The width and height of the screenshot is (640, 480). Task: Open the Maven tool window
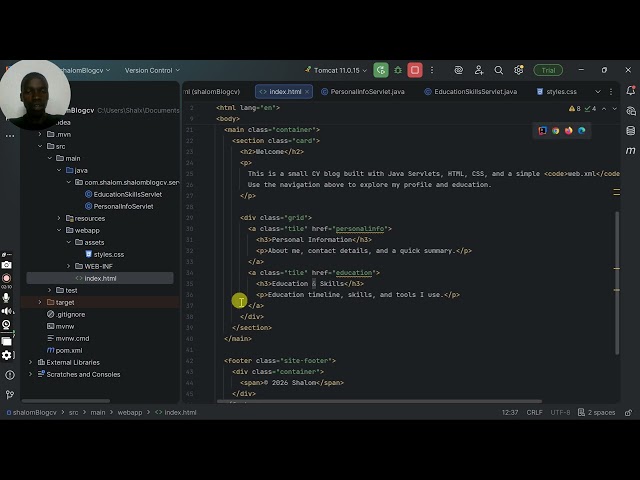pos(631,151)
